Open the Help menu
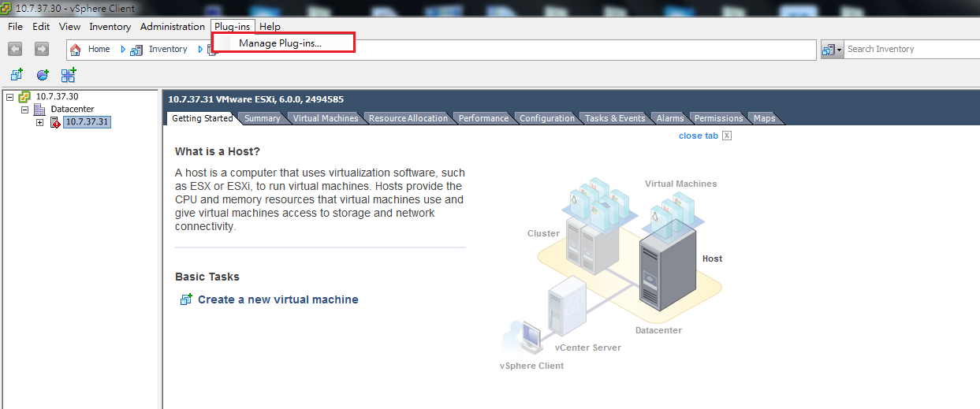The image size is (980, 409). [270, 27]
